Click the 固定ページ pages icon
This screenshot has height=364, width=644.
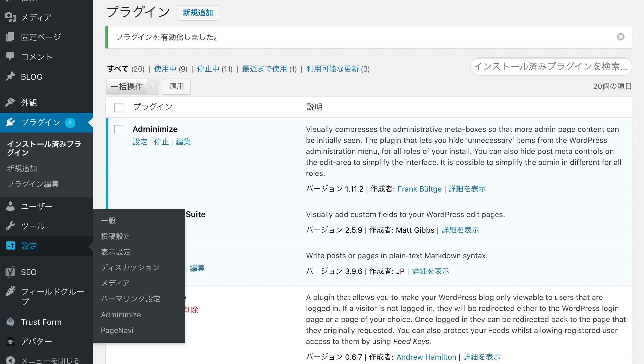(10, 37)
